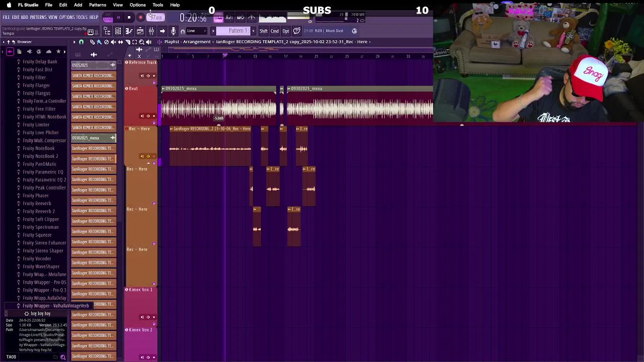Select the Slip tool arrows icon
The height and width of the screenshot is (362, 644).
click(120, 42)
